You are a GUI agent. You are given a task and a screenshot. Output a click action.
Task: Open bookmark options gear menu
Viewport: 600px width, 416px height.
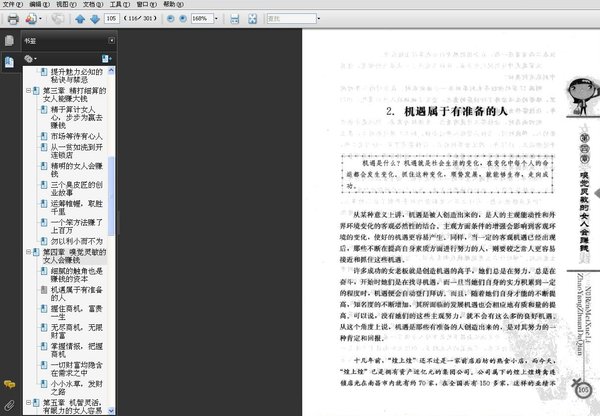(30, 59)
